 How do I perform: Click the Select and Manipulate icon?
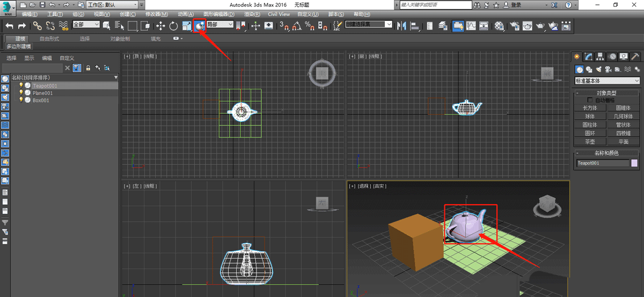pyautogui.click(x=255, y=25)
